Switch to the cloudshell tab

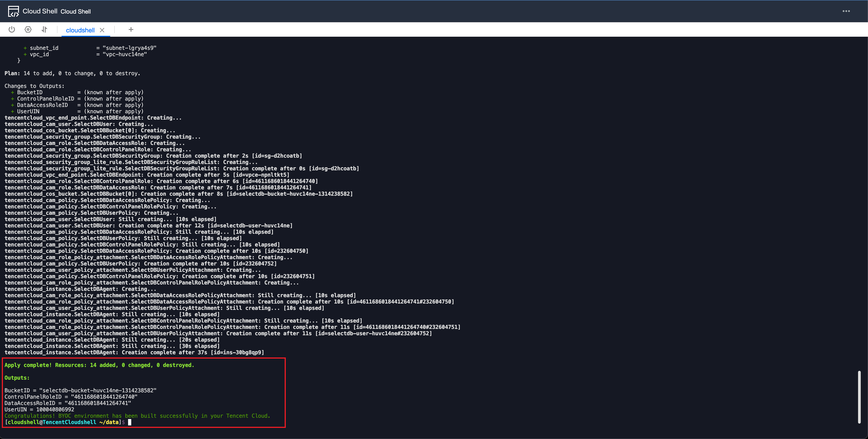(x=80, y=30)
